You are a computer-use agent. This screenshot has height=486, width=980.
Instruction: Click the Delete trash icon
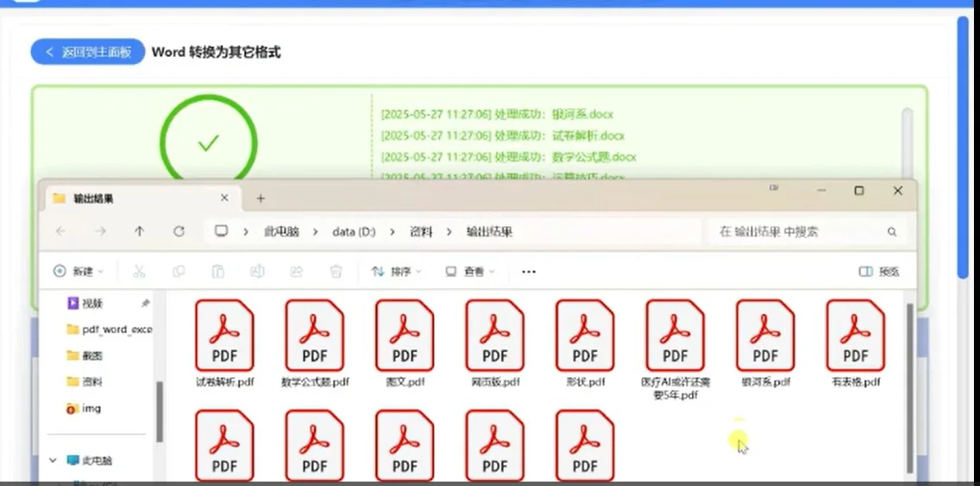point(336,271)
